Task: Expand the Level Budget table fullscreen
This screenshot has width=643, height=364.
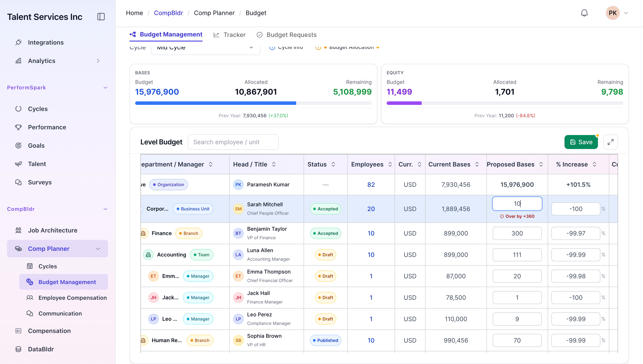Action: click(x=610, y=142)
